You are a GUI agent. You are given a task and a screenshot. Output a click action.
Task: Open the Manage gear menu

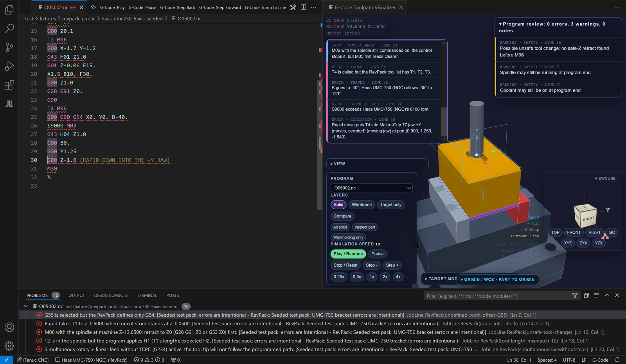click(9, 346)
